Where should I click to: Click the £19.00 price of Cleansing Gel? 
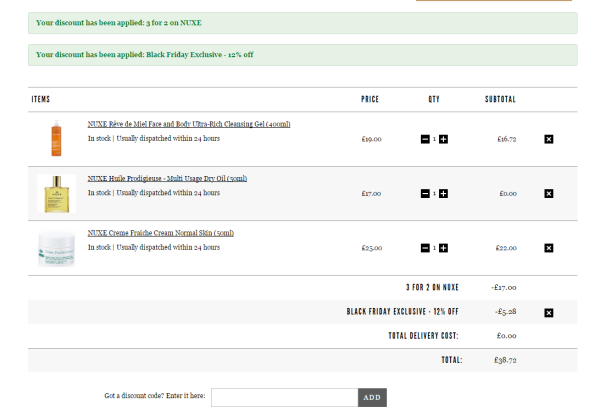[372, 139]
